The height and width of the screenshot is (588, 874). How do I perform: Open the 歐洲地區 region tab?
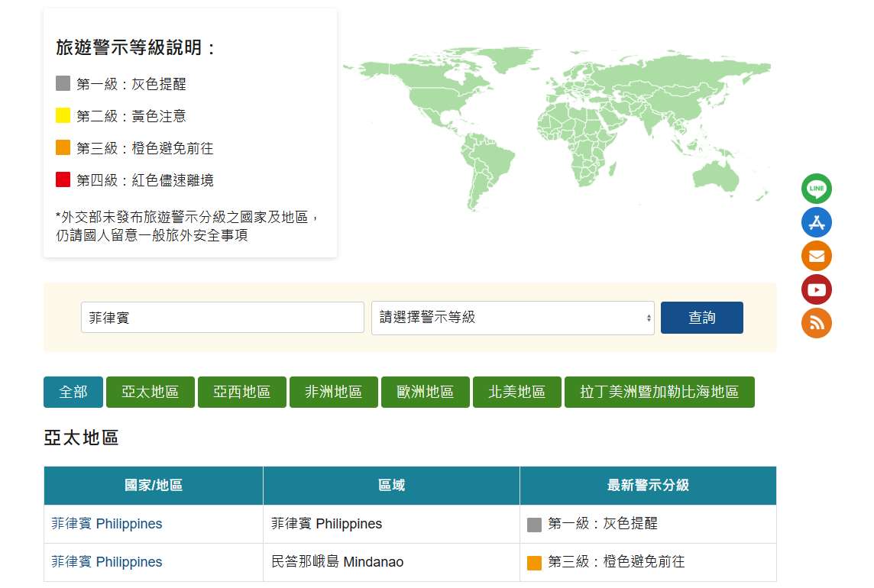[425, 392]
